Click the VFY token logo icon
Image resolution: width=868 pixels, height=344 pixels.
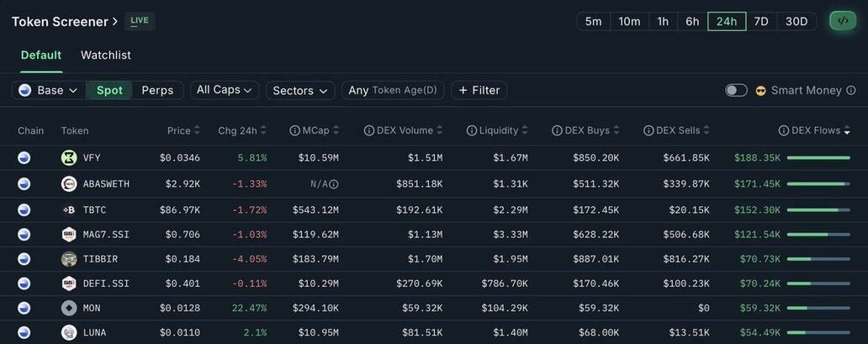tap(69, 157)
